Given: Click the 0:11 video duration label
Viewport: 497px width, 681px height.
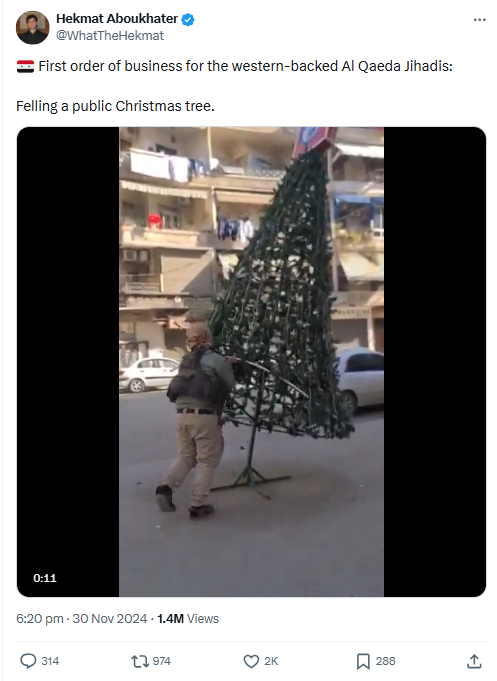Looking at the screenshot, I should pos(45,578).
